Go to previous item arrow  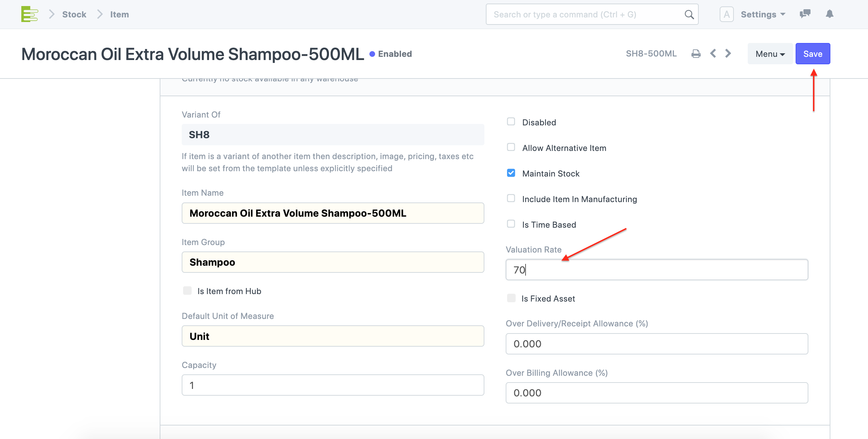click(x=713, y=54)
